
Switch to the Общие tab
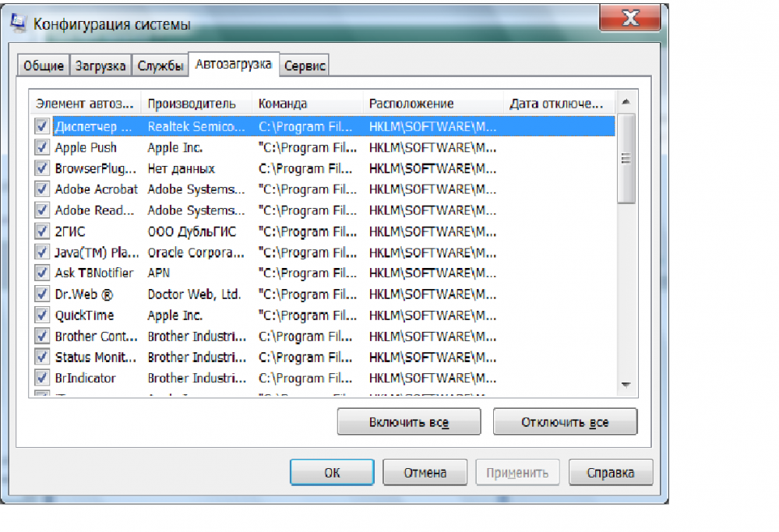[x=44, y=65]
